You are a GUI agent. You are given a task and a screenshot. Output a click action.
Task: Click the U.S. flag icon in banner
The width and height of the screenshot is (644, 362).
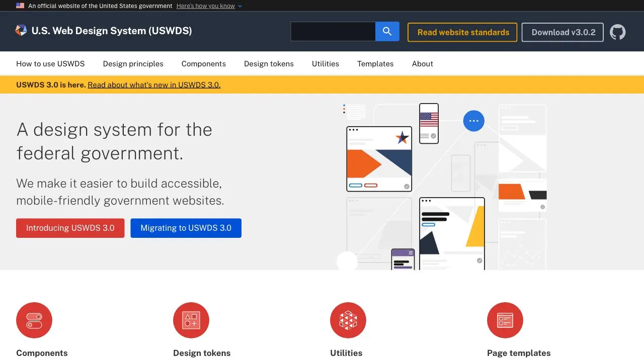(20, 6)
